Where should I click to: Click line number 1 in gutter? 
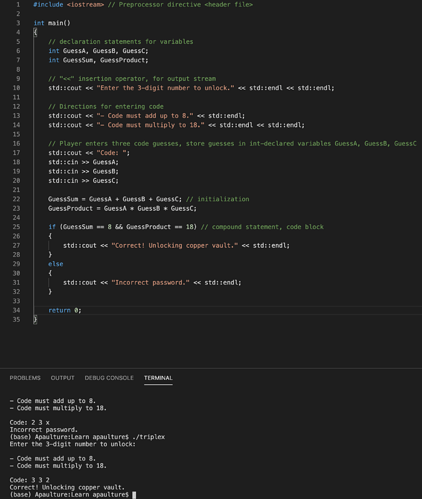point(18,5)
